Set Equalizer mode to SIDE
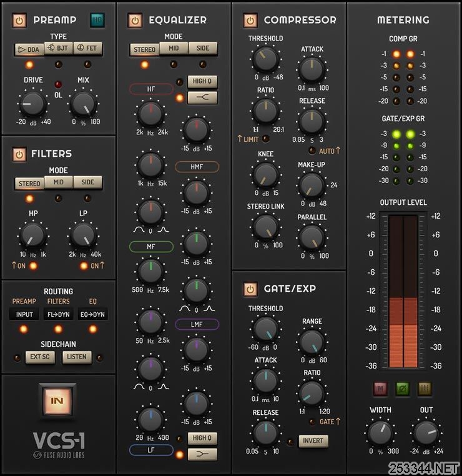This screenshot has height=476, width=462. point(203,48)
